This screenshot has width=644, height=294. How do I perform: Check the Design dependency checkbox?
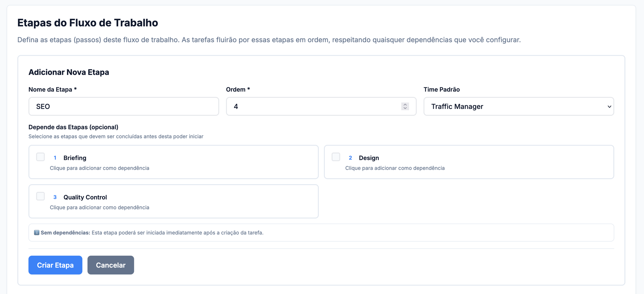(x=336, y=157)
